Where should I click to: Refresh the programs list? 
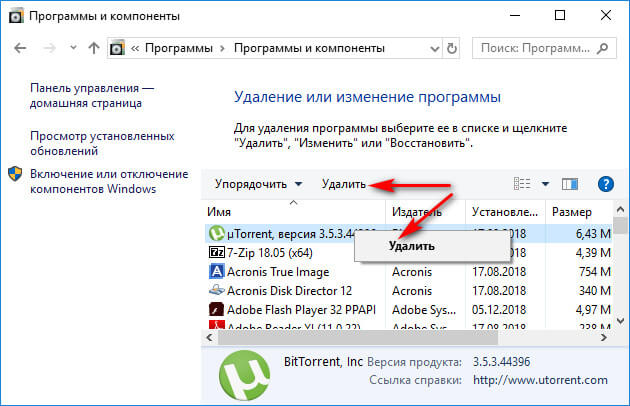(x=452, y=49)
